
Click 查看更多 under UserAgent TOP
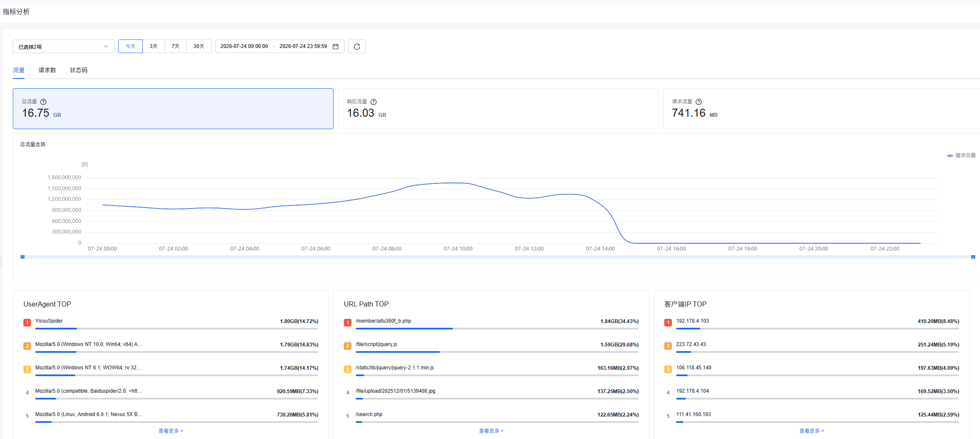171,431
